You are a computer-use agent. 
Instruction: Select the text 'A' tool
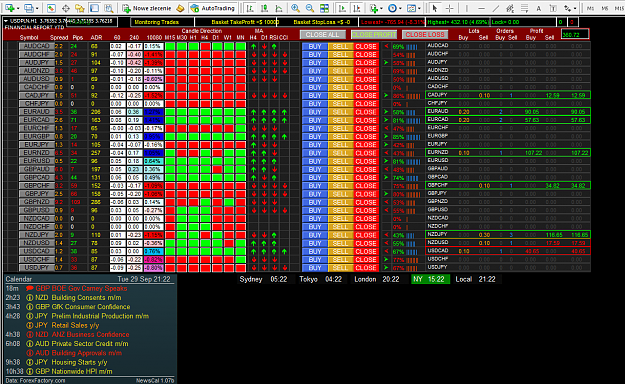coord(539,8)
